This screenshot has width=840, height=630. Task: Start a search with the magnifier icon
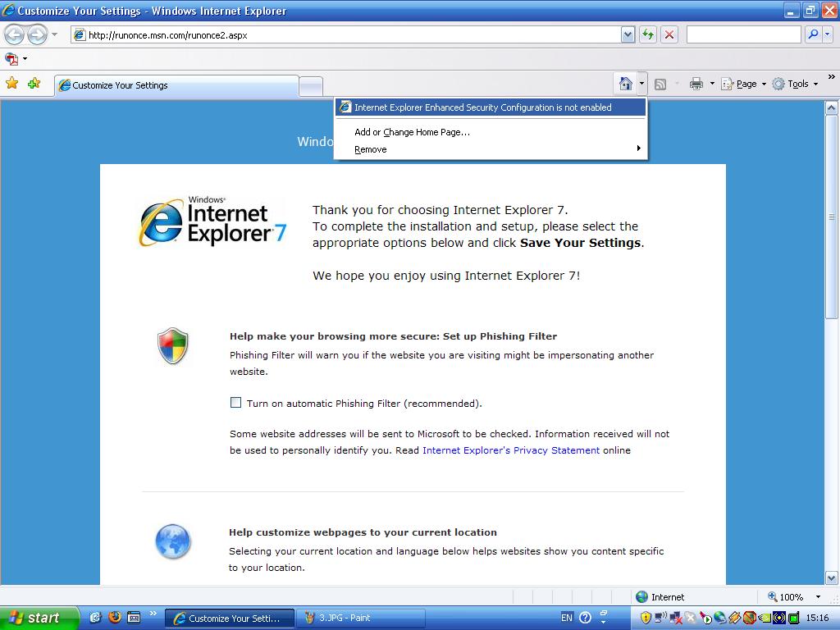(813, 35)
